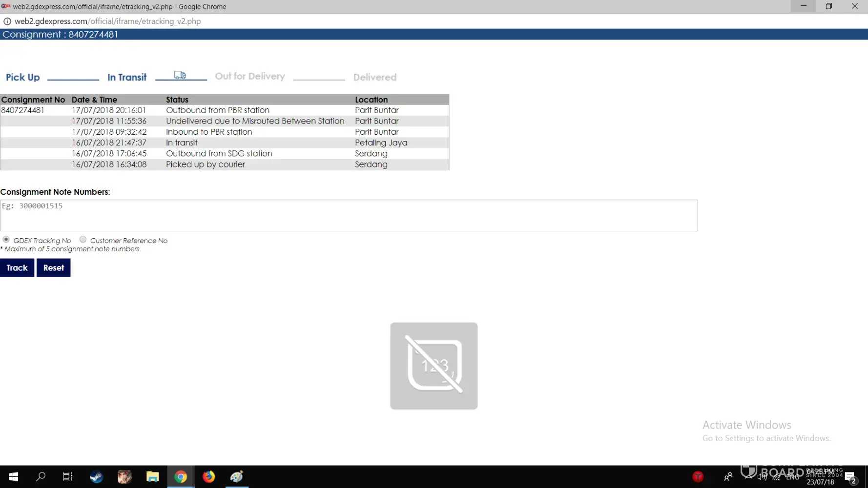
Task: Click timestamp 17/07/2018 20:16:01
Action: [x=109, y=110]
